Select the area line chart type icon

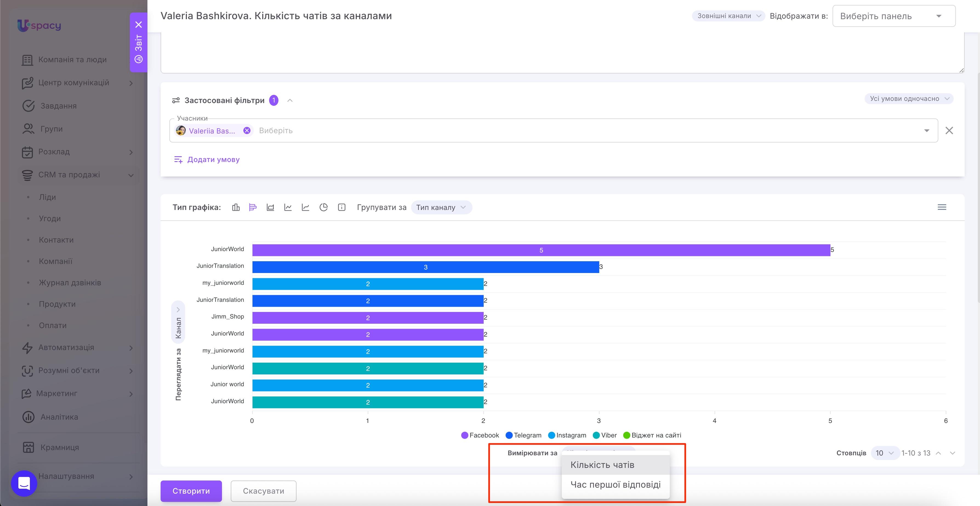click(306, 207)
